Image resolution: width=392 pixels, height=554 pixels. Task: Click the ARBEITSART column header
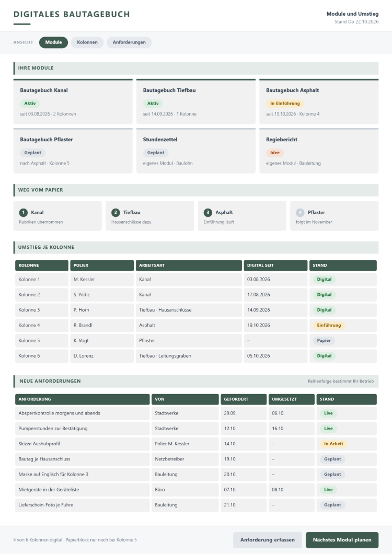[x=189, y=266]
